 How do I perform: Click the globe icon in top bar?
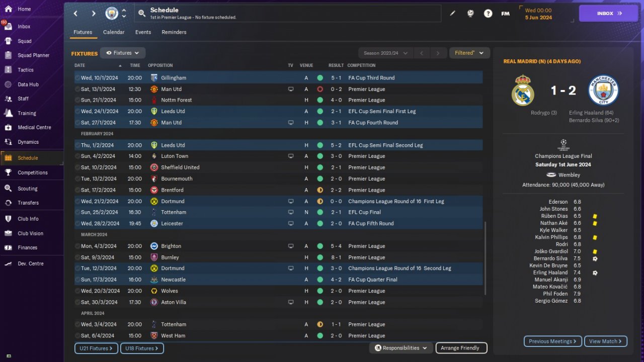[x=470, y=14]
